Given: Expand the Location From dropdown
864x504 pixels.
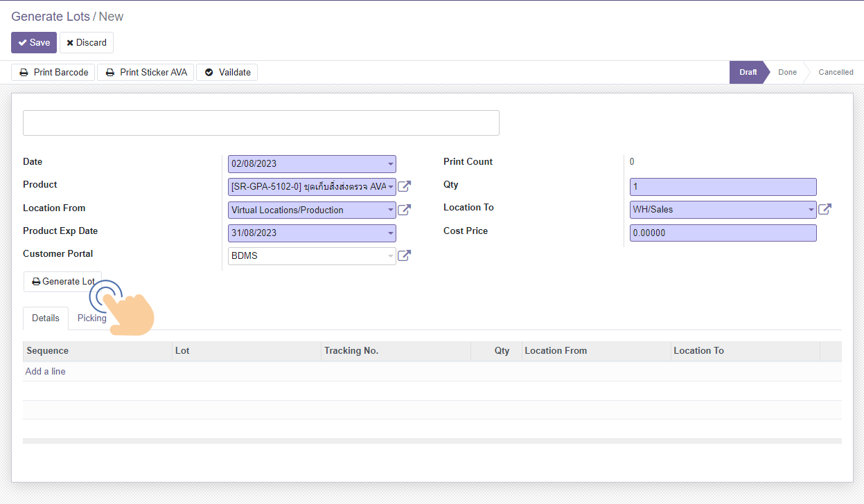Looking at the screenshot, I should click(x=391, y=210).
